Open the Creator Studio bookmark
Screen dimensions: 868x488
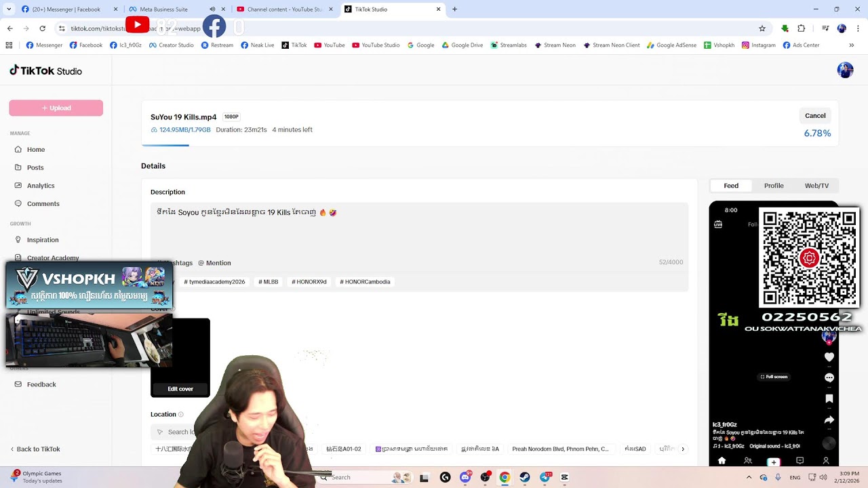coord(171,45)
